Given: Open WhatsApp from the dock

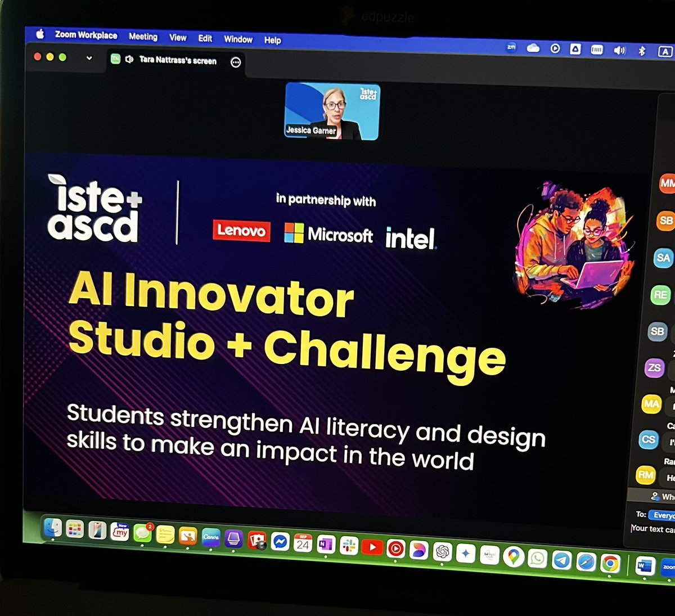Looking at the screenshot, I should [x=537, y=558].
